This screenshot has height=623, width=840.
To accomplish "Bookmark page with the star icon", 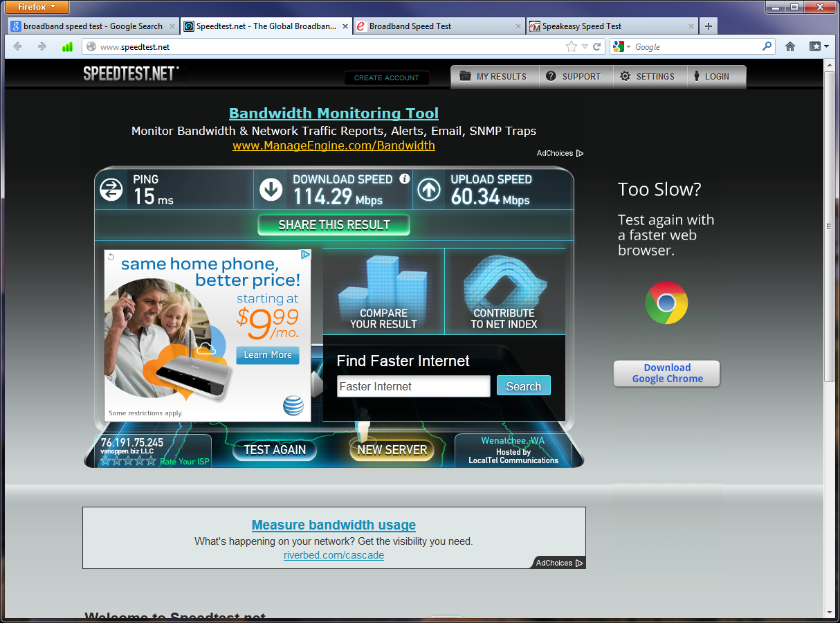I will (x=571, y=47).
